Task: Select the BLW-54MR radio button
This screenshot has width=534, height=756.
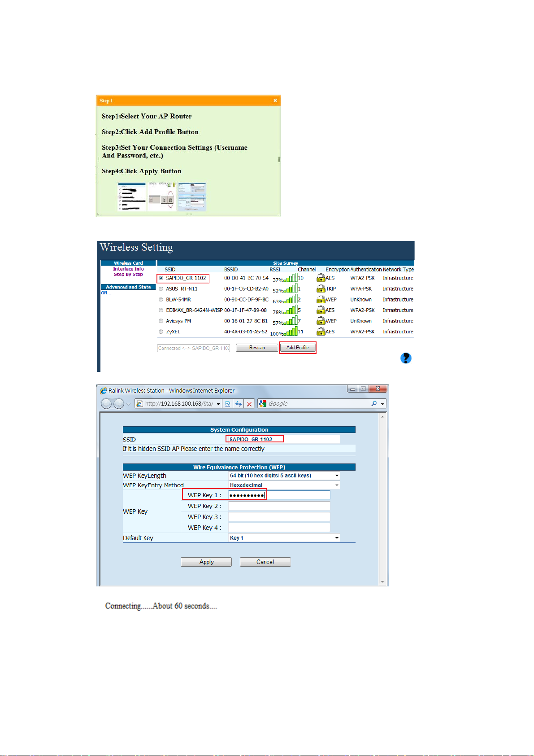Action: point(161,300)
